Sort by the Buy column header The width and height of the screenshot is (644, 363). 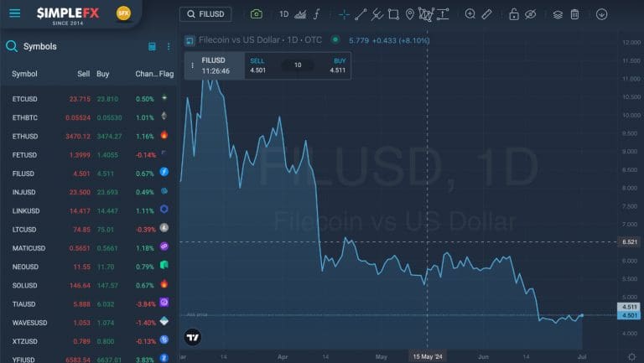point(102,74)
